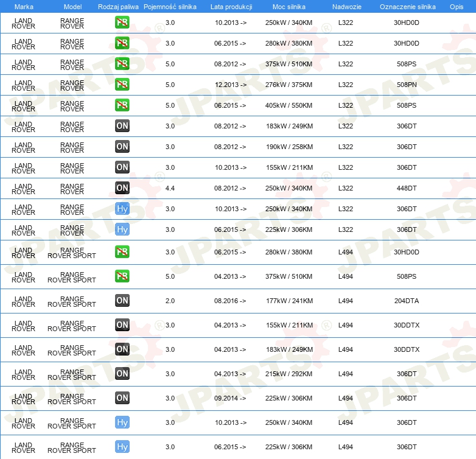Click the 2.0 engine capacity value
Image resolution: width=476 pixels, height=459 pixels.
[170, 301]
